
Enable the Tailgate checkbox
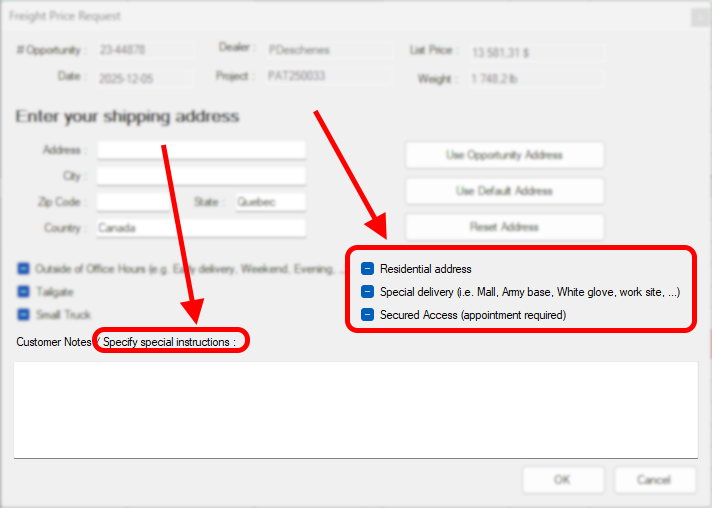coord(23,292)
